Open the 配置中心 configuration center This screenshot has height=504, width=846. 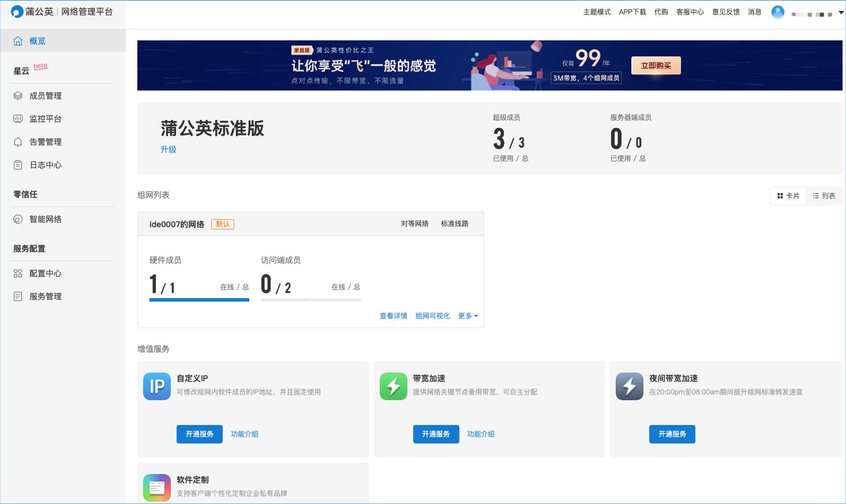point(45,273)
